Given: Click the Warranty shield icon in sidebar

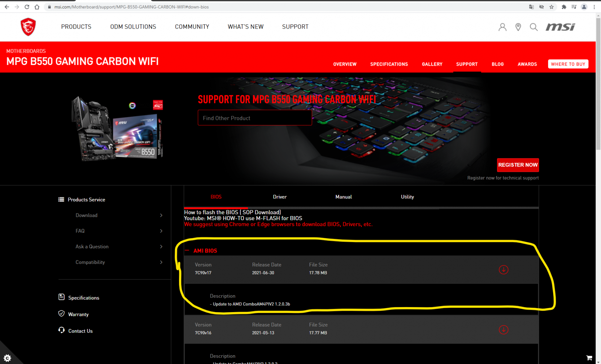Looking at the screenshot, I should 61,313.
